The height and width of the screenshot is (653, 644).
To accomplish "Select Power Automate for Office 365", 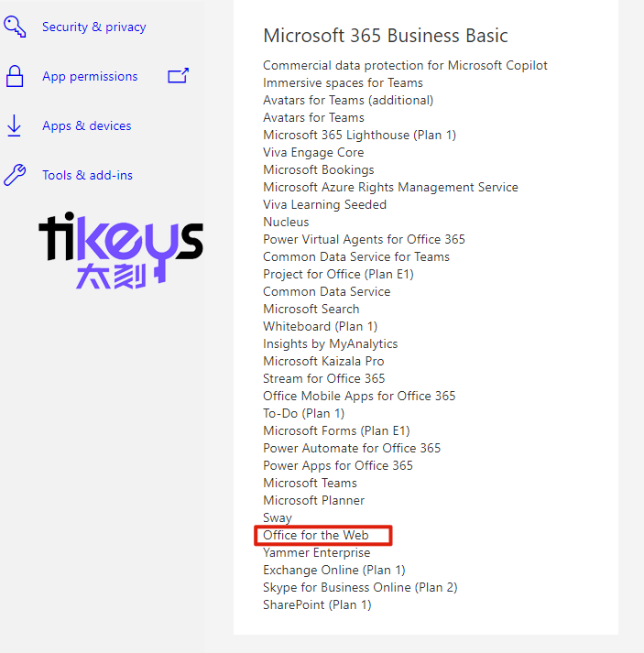I will [352, 448].
